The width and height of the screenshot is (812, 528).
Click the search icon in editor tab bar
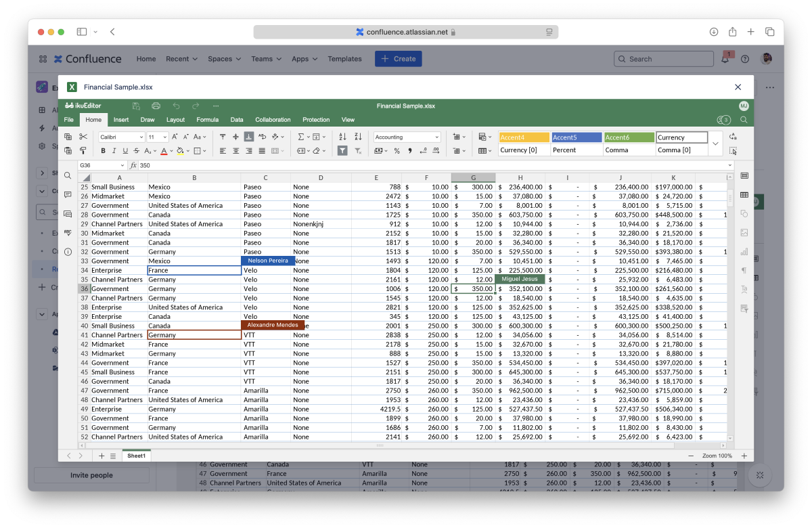pyautogui.click(x=744, y=120)
